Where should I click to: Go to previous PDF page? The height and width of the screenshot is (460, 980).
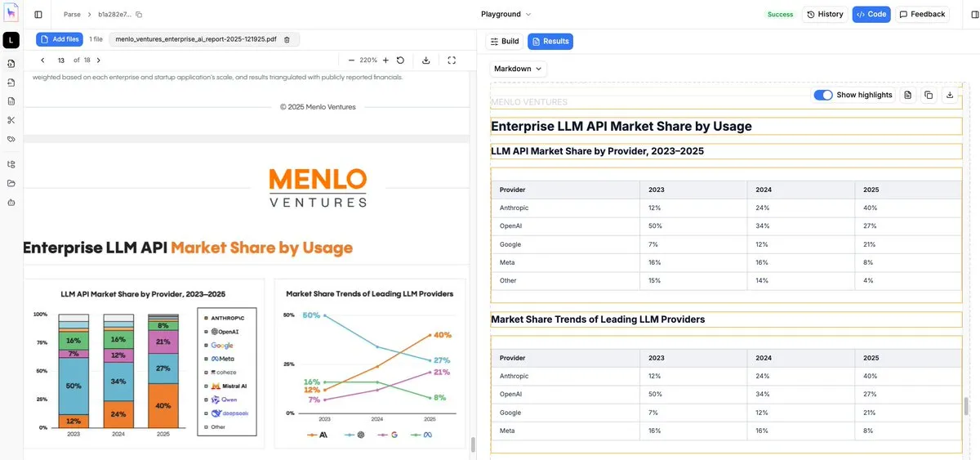[x=42, y=60]
